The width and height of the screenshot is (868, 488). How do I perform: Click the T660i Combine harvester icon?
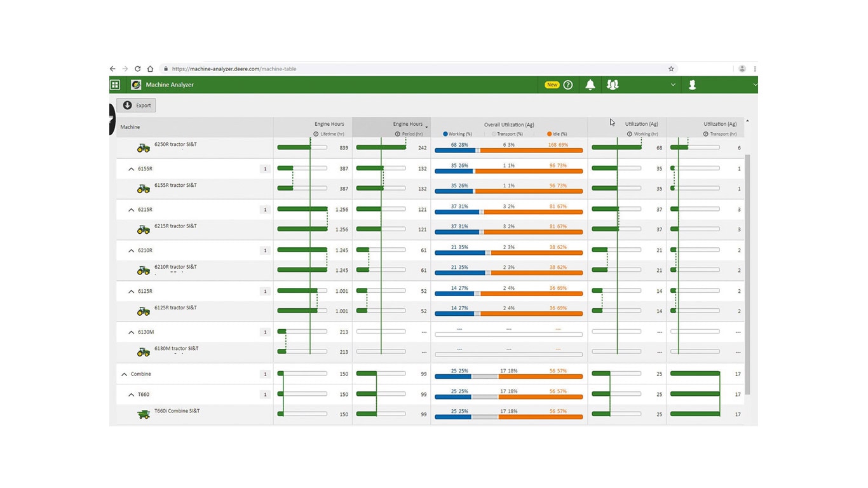144,414
